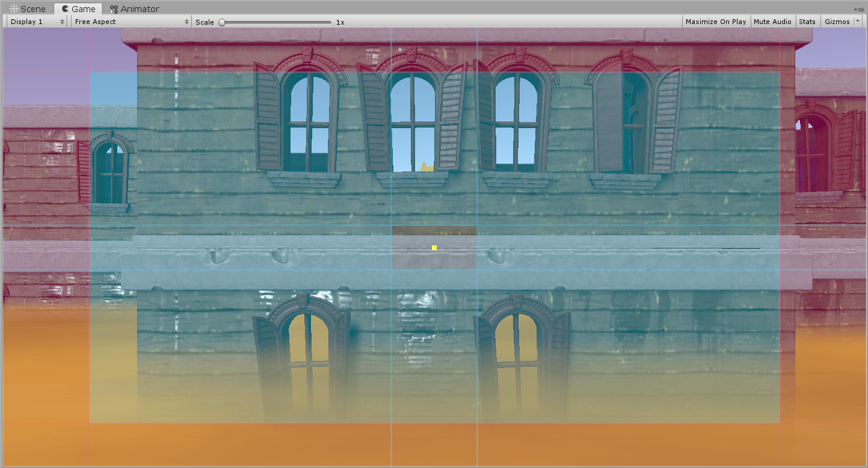868x468 pixels.
Task: Open the Free Aspect ratio dropdown
Action: [x=131, y=22]
